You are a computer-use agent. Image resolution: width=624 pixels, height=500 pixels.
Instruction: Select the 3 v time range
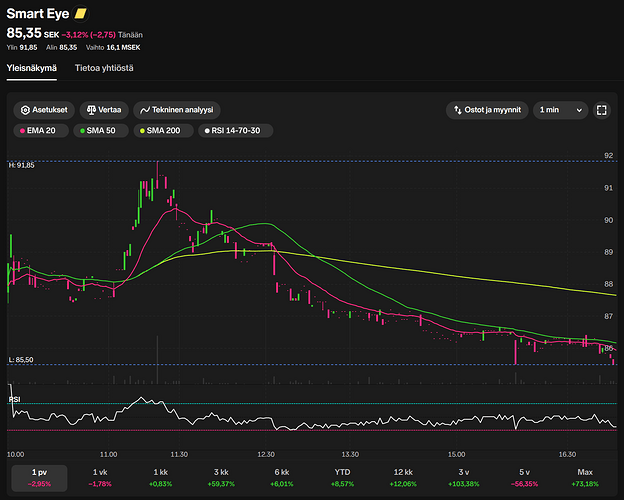(x=464, y=478)
